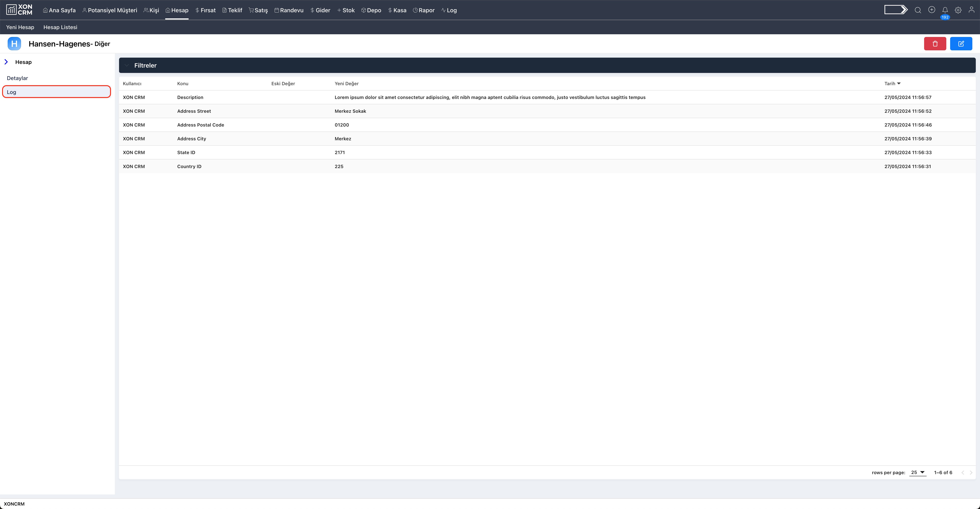Click the State ID cell

coord(186,153)
